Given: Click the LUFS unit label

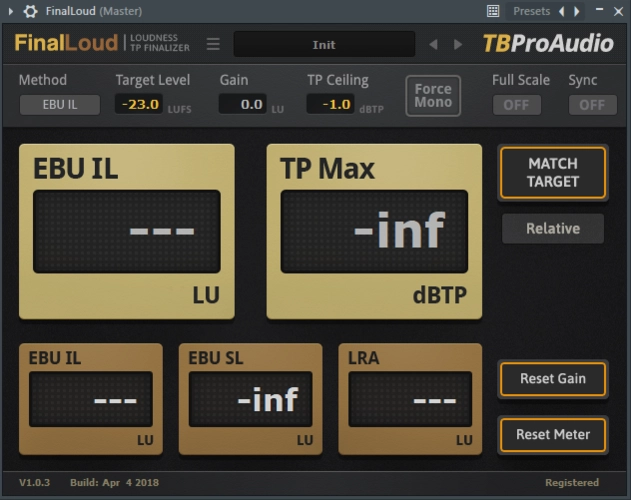Looking at the screenshot, I should coord(179,110).
